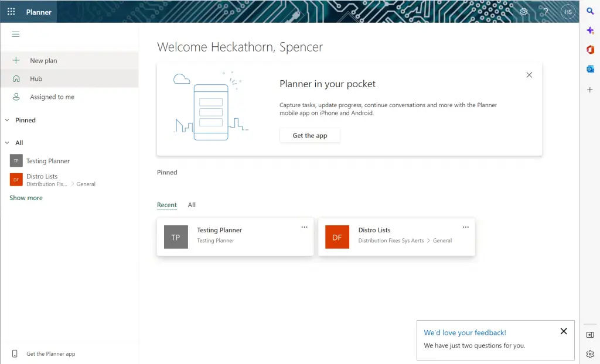Viewport: 600px width, 364px height.
Task: Click the phone illustration in the banner
Action: tap(211, 112)
